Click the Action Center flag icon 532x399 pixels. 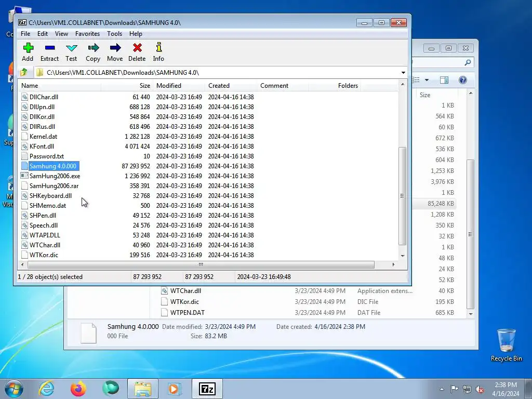(x=454, y=389)
